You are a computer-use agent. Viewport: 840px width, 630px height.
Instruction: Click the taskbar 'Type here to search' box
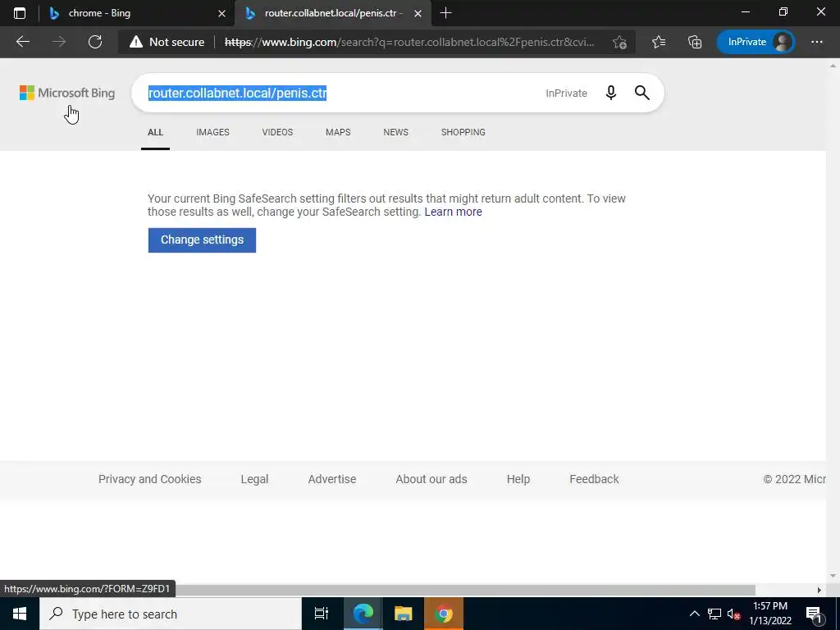[171, 614]
